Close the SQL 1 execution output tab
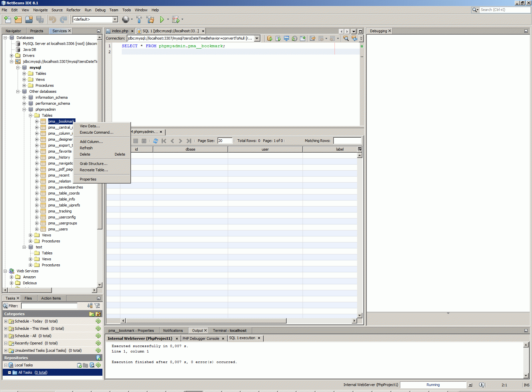This screenshot has height=392, width=532. 259,338
